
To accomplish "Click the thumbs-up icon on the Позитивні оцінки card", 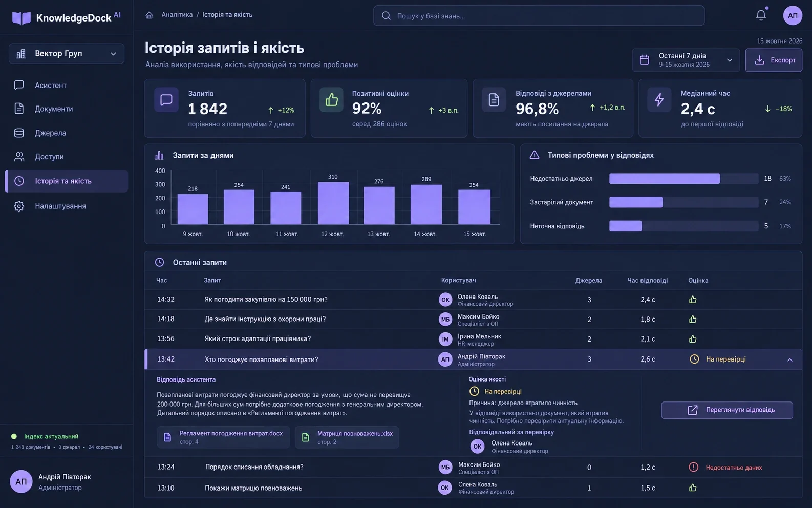I will (x=332, y=100).
